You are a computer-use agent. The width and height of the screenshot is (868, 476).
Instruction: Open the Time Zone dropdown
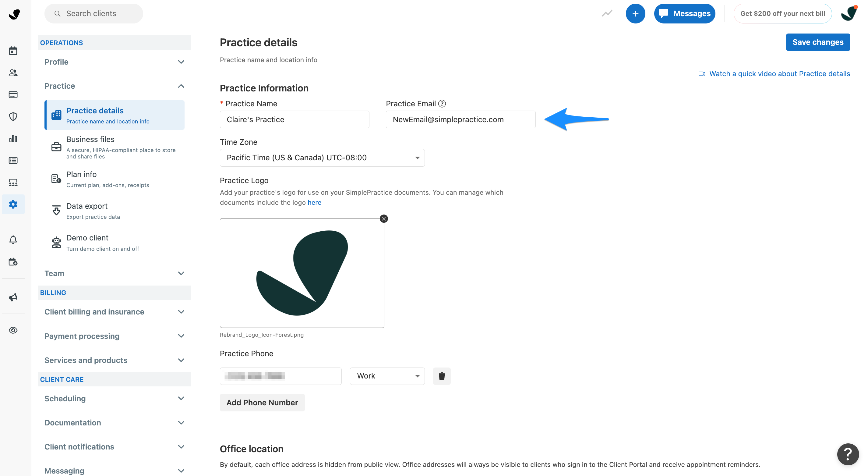322,158
